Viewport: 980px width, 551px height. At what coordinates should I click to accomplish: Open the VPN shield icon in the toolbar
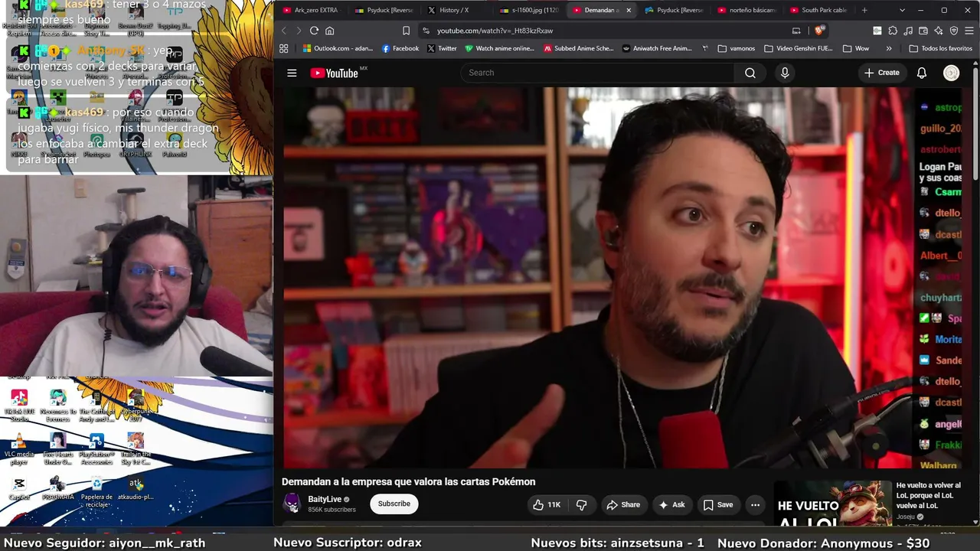[954, 31]
